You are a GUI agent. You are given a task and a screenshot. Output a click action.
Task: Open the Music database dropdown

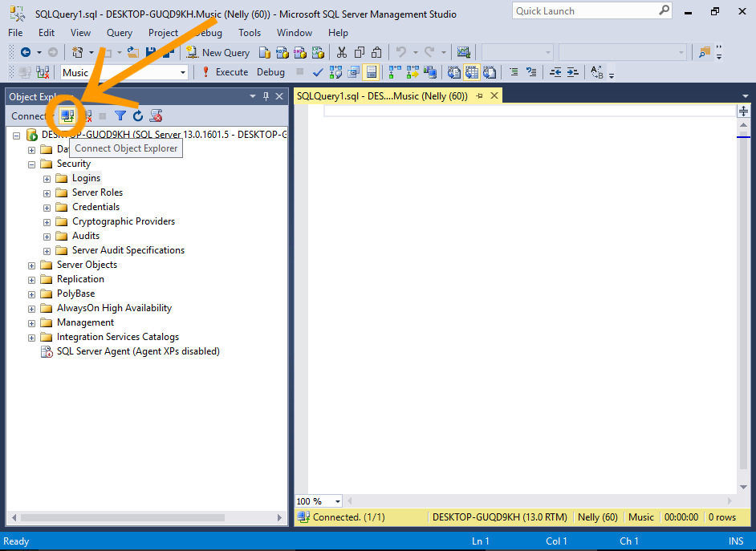click(183, 72)
